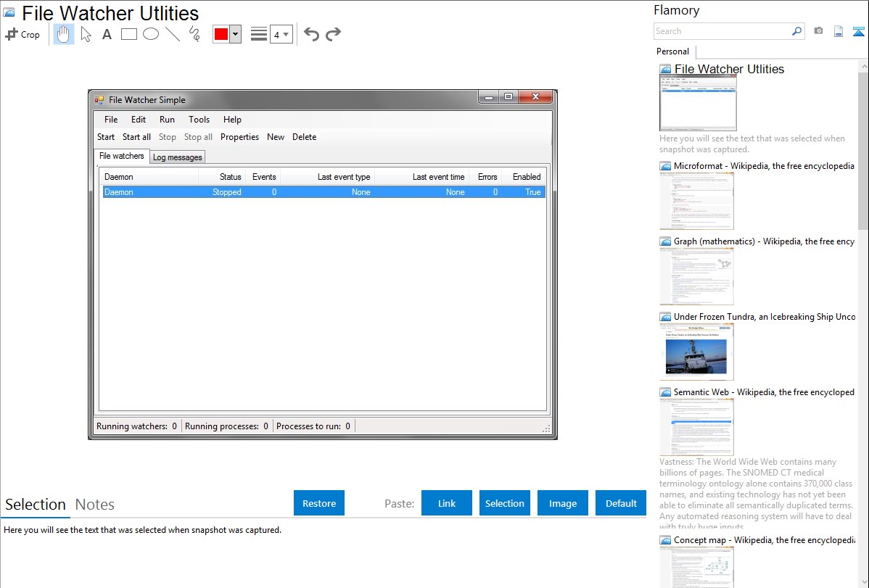Select the freehand scribble tool

[194, 34]
